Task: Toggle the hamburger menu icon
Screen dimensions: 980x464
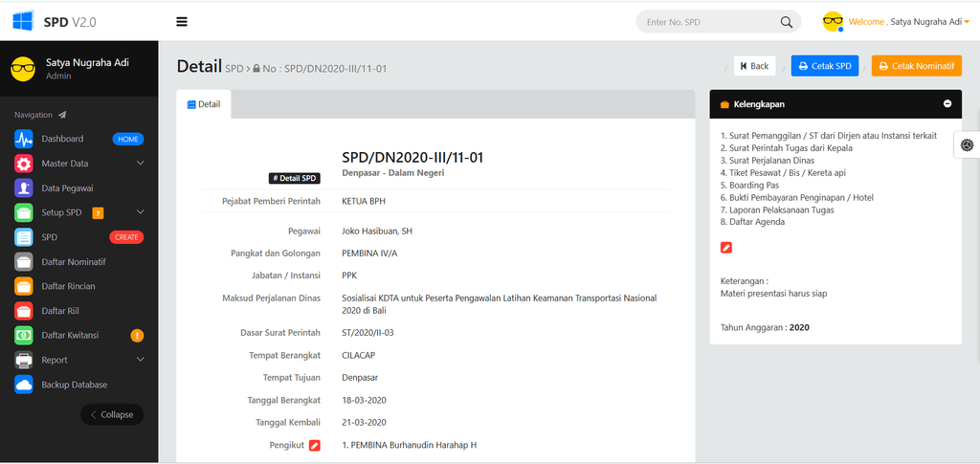Action: pos(182,22)
